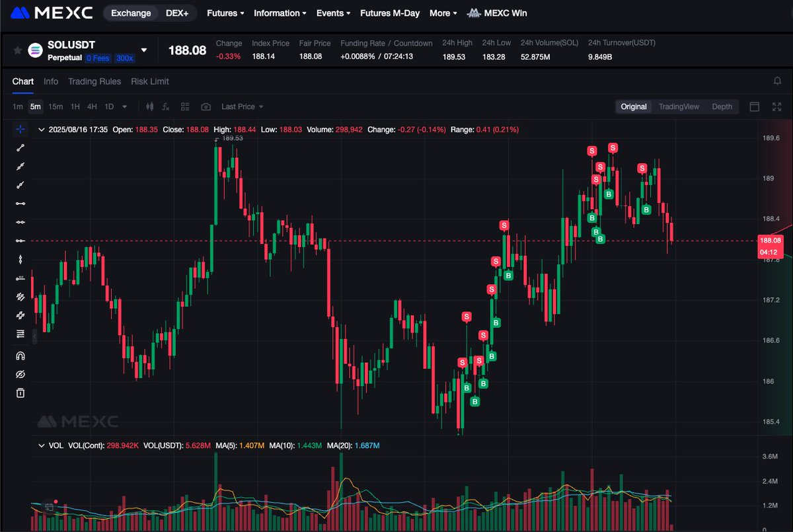This screenshot has height=532, width=793.
Task: Click the 300x leverage badge
Action: point(124,58)
